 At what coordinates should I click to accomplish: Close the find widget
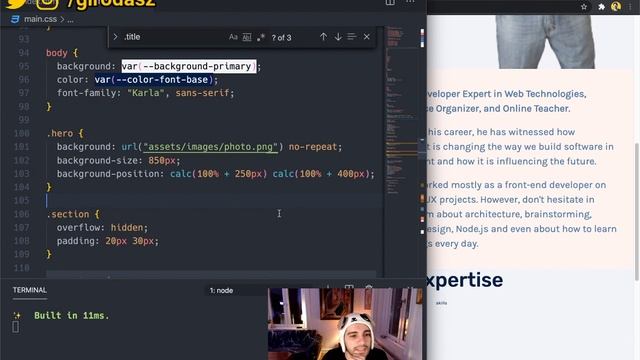pyautogui.click(x=367, y=37)
